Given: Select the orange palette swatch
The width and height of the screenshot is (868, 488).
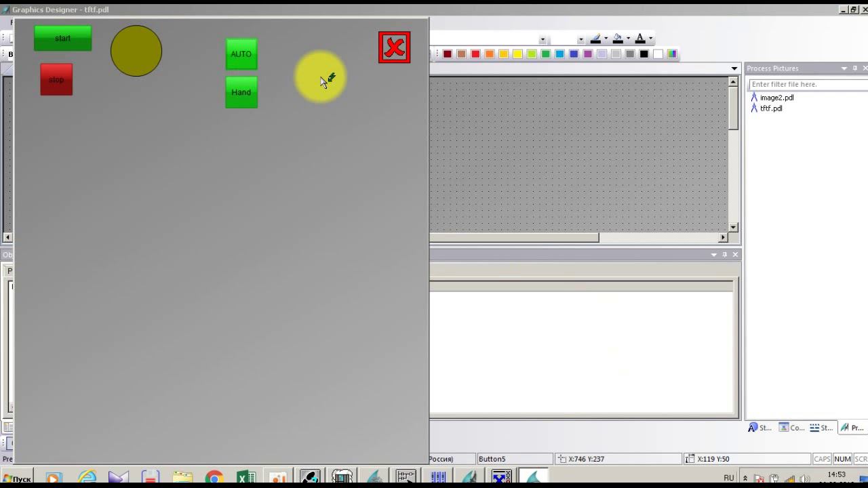Looking at the screenshot, I should tap(490, 54).
